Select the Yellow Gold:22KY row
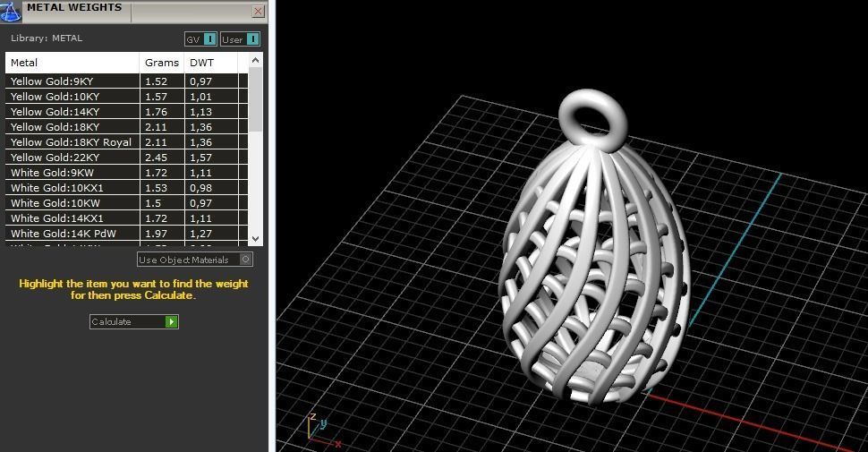This screenshot has width=868, height=452. (x=127, y=158)
